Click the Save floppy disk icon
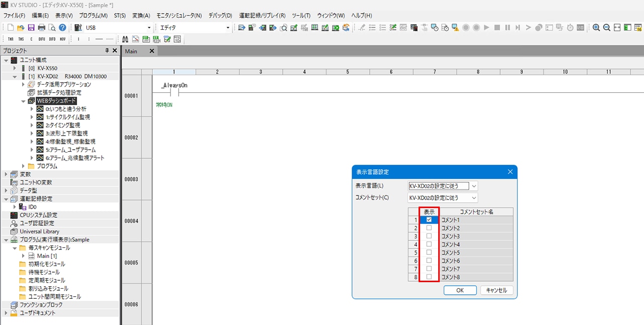 pyautogui.click(x=31, y=28)
